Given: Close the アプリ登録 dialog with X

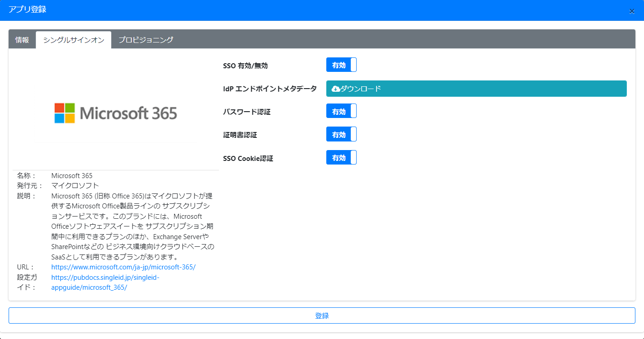Looking at the screenshot, I should point(632,11).
